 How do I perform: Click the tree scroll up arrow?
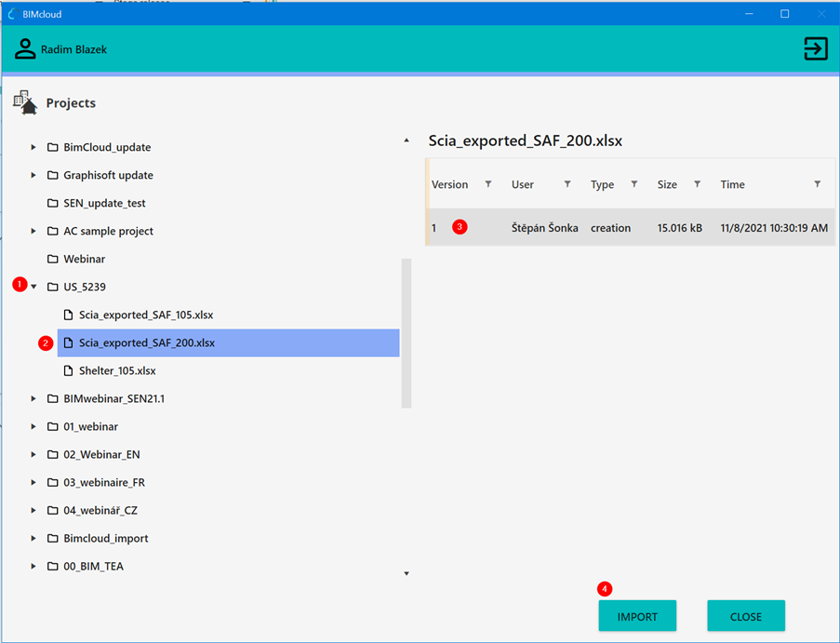[x=407, y=141]
